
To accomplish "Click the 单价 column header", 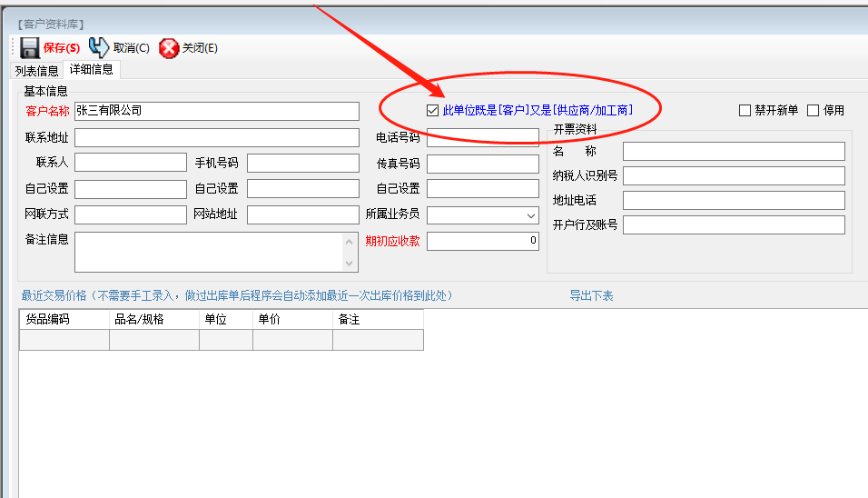I will [293, 320].
